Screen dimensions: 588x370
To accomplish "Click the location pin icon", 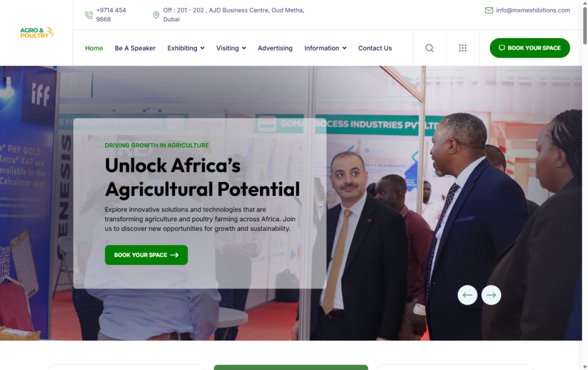I will 156,15.
